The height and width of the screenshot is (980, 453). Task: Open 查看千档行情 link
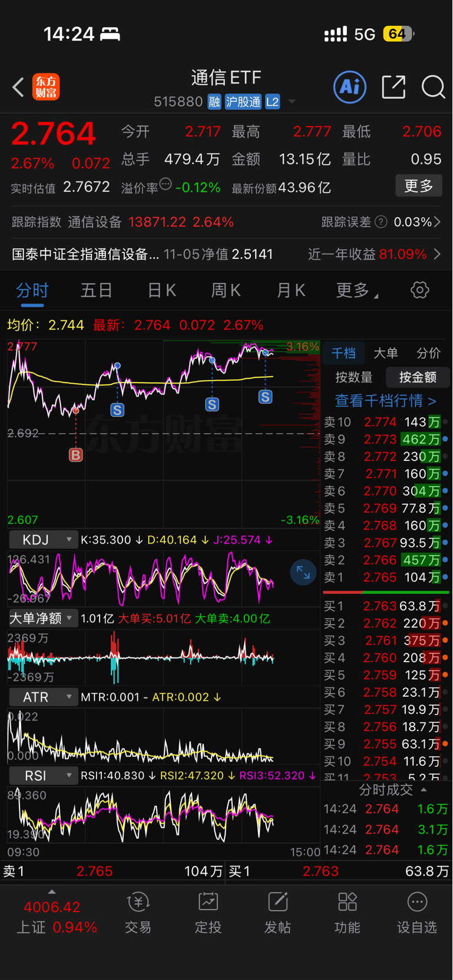pyautogui.click(x=386, y=401)
